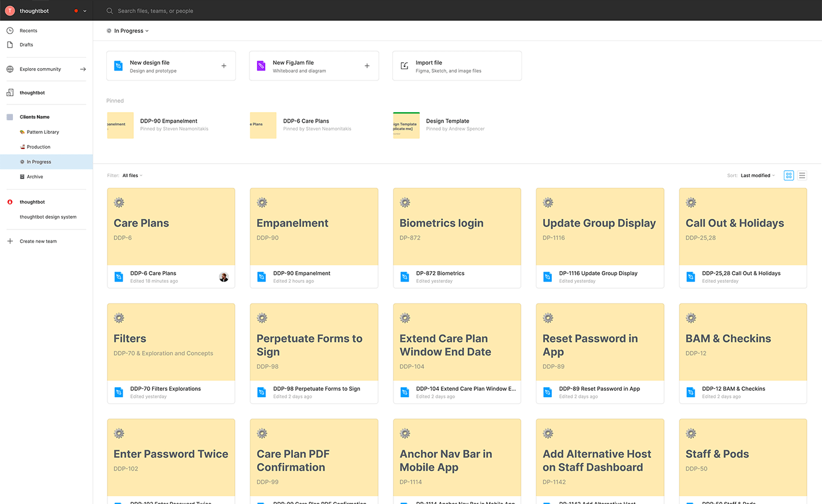Open the Biometrics login file card
This screenshot has width=822, height=504.
tap(457, 238)
